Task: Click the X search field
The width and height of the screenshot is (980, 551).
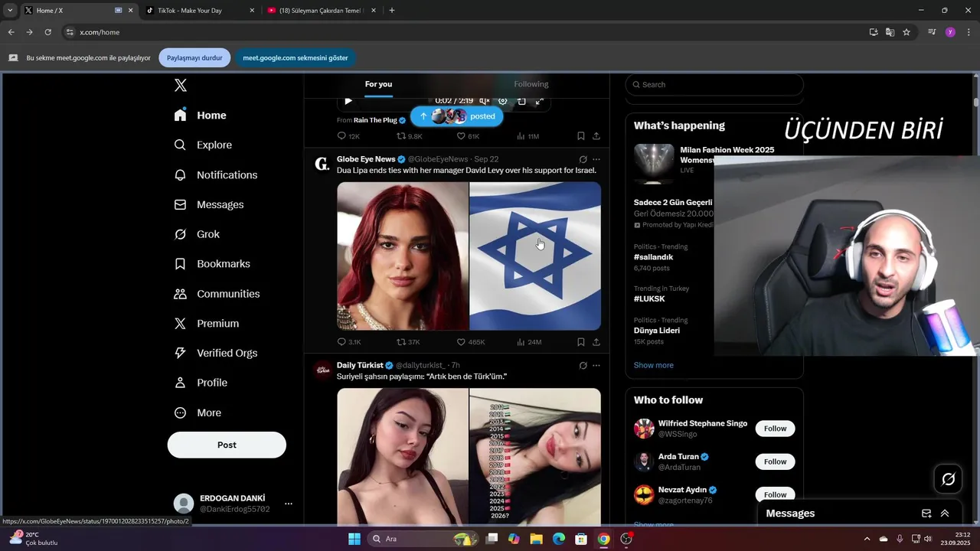Action: (x=714, y=84)
